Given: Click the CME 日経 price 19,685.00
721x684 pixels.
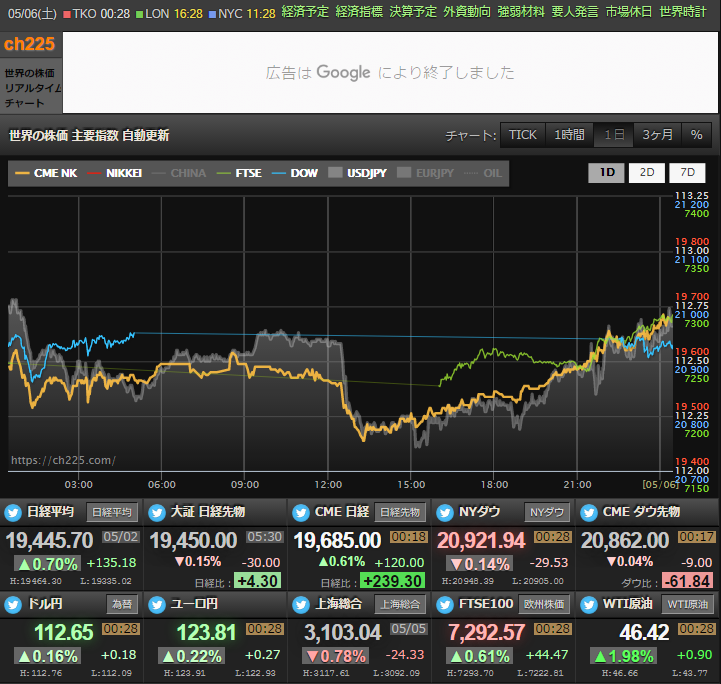Looking at the screenshot, I should coord(338,541).
